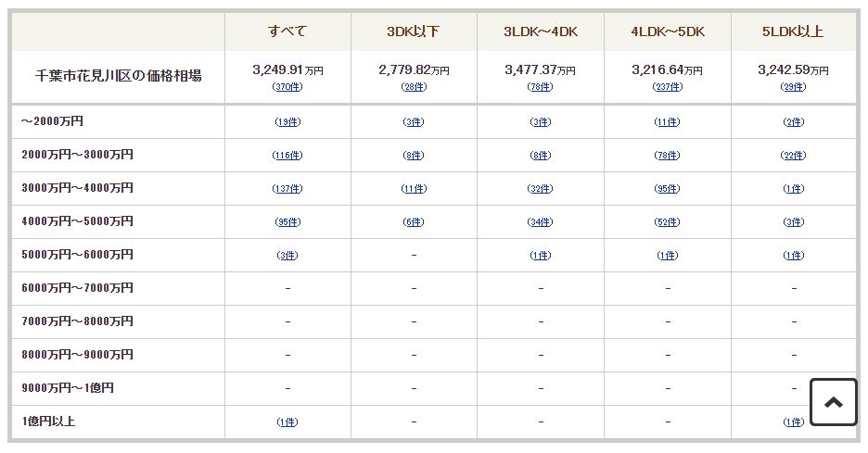This screenshot has height=453, width=868.
Task: Open 22件 under 5LDK以上 column
Action: [793, 156]
